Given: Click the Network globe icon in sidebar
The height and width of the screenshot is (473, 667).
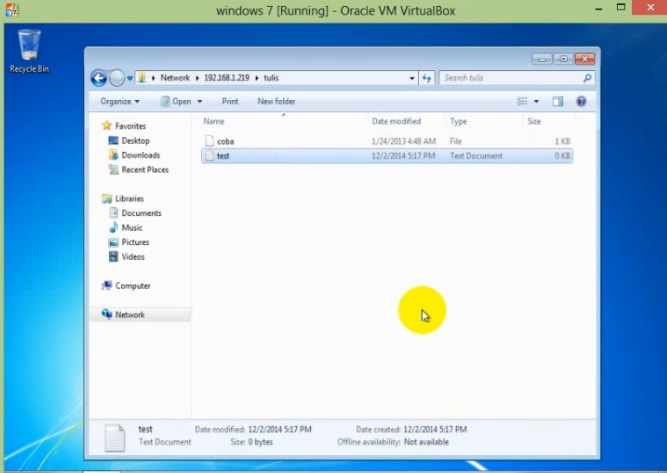Looking at the screenshot, I should 106,314.
